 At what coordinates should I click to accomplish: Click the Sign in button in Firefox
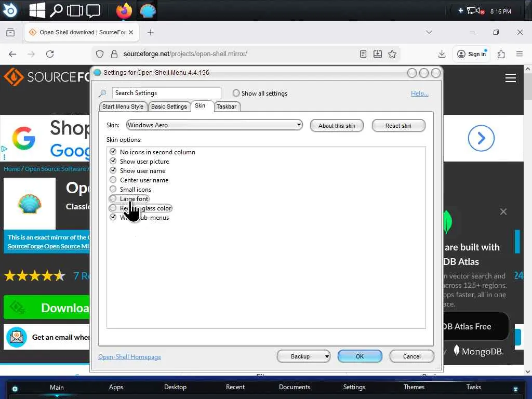coord(472,54)
